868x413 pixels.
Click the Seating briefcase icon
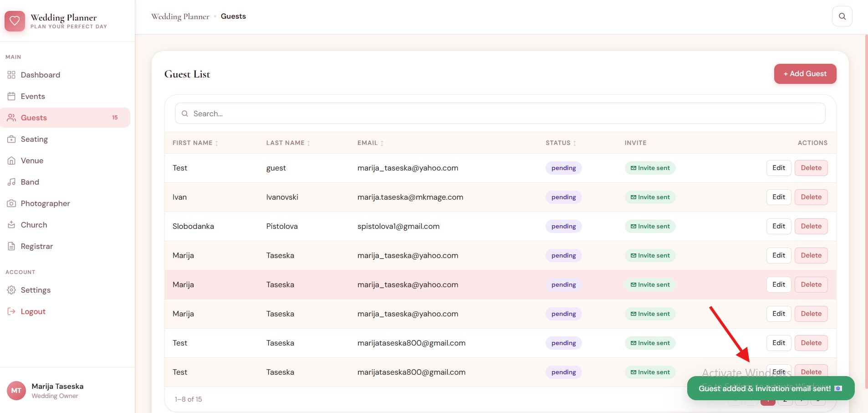click(x=11, y=139)
